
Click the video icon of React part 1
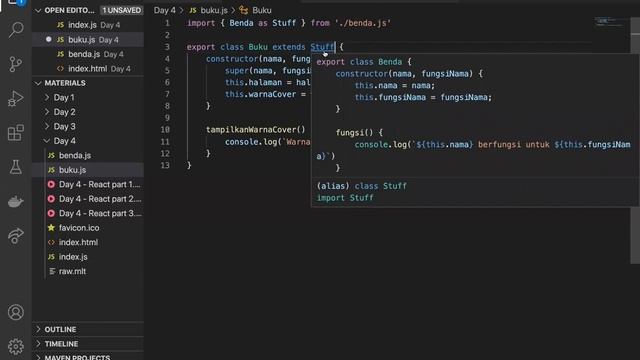point(51,184)
